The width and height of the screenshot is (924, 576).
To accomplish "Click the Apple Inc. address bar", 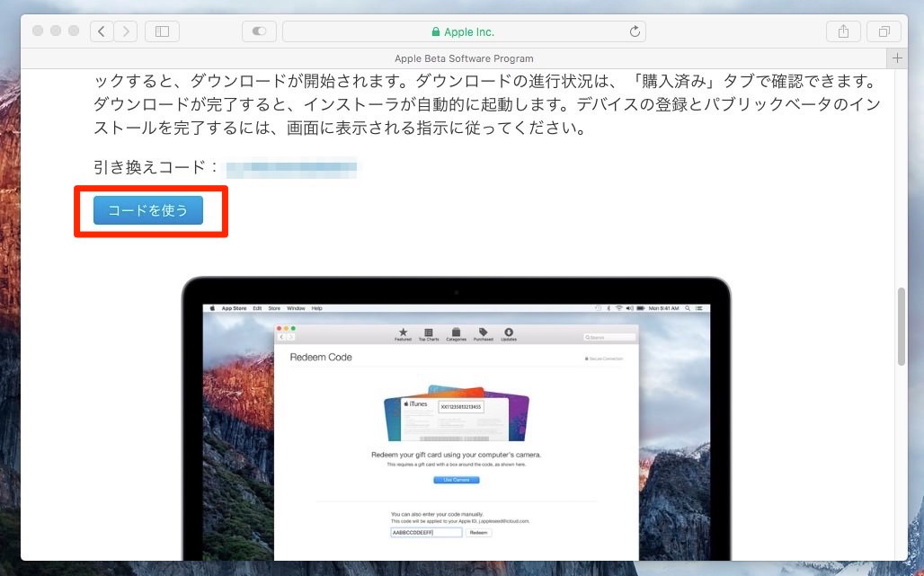I will pyautogui.click(x=464, y=31).
